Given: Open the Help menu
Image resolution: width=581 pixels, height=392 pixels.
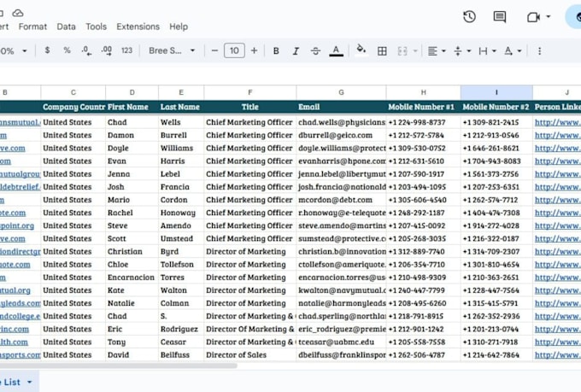Looking at the screenshot, I should (179, 26).
